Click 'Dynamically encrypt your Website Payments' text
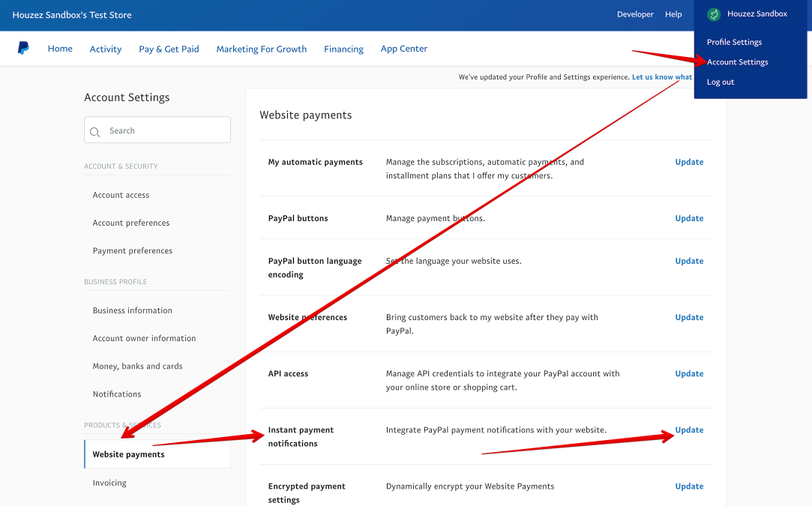 [470, 487]
